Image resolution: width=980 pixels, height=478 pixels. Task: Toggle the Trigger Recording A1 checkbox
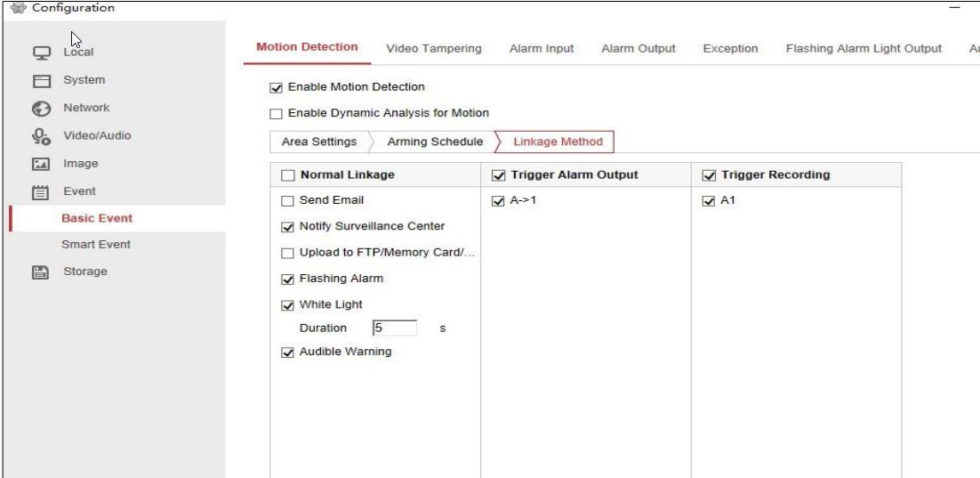click(x=709, y=201)
